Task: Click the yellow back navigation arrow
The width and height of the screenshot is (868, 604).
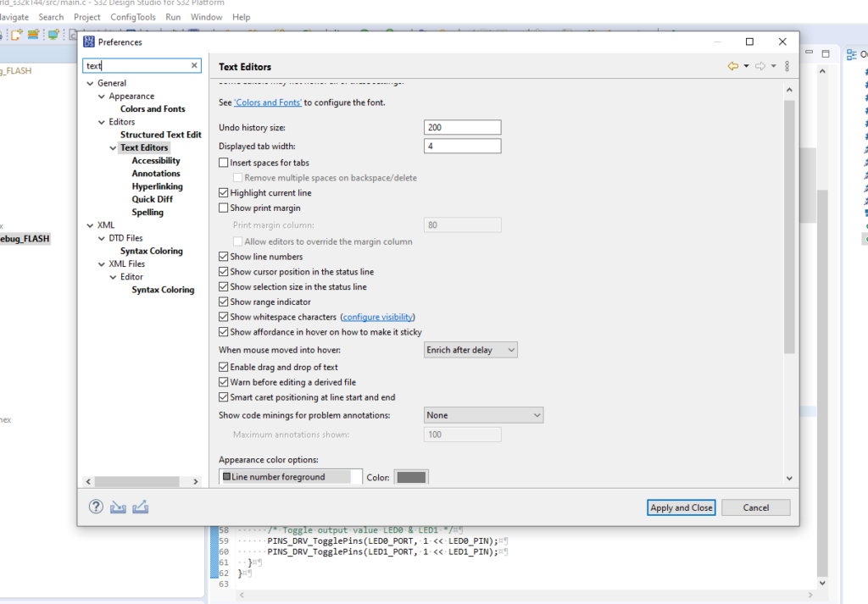Action: click(x=732, y=66)
